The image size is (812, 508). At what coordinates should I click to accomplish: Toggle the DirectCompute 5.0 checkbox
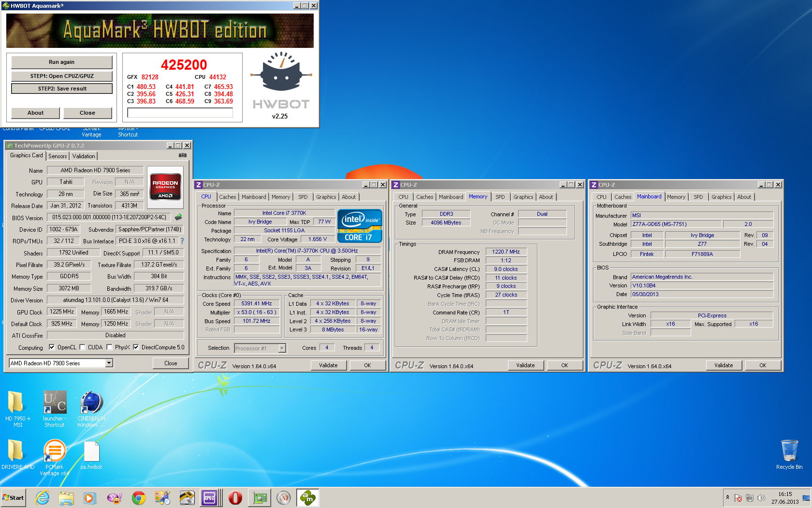(x=136, y=347)
